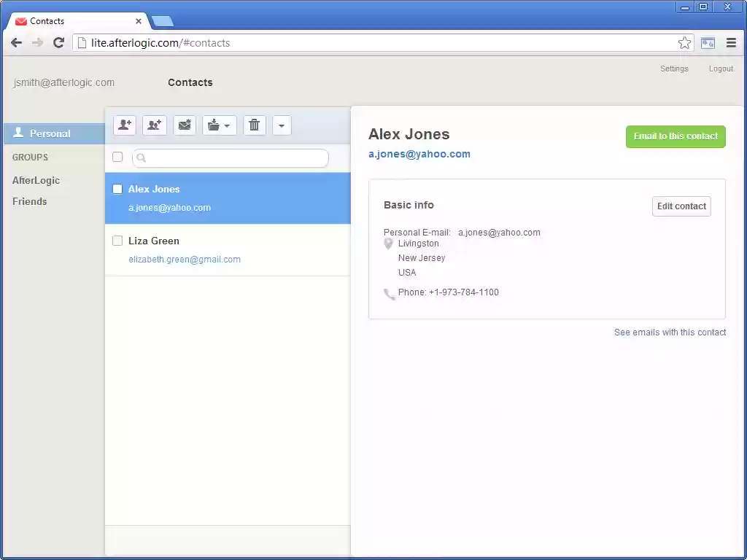Click the Edit contact button
Viewport: 747px width, 560px height.
(681, 206)
